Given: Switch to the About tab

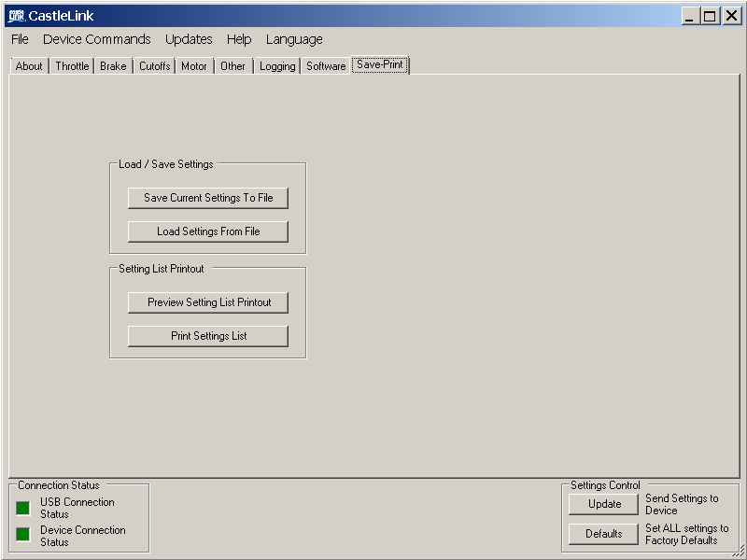Looking at the screenshot, I should 29,66.
